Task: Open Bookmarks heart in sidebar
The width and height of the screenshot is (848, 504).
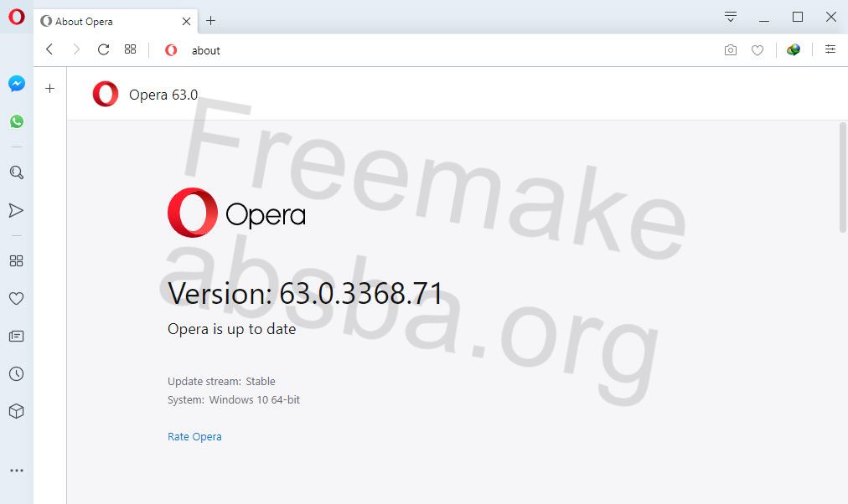Action: 16,298
